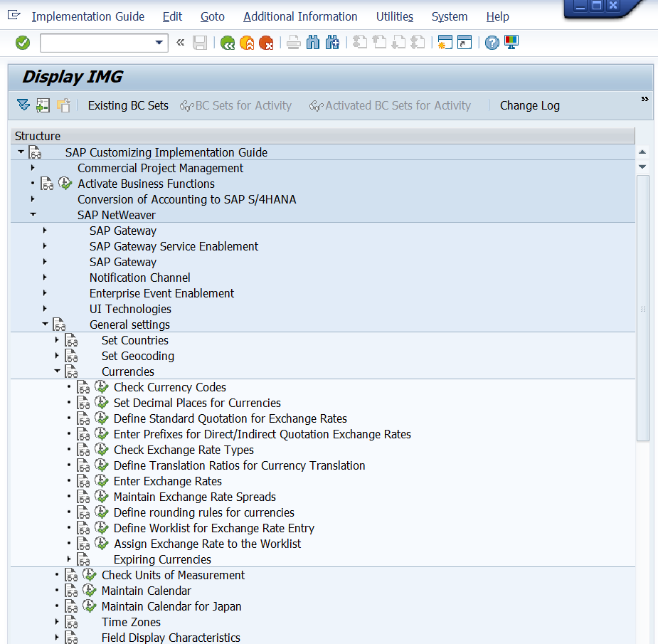Click the tree scrollbar up arrow
Viewport: 658px width, 644px height.
pos(642,152)
